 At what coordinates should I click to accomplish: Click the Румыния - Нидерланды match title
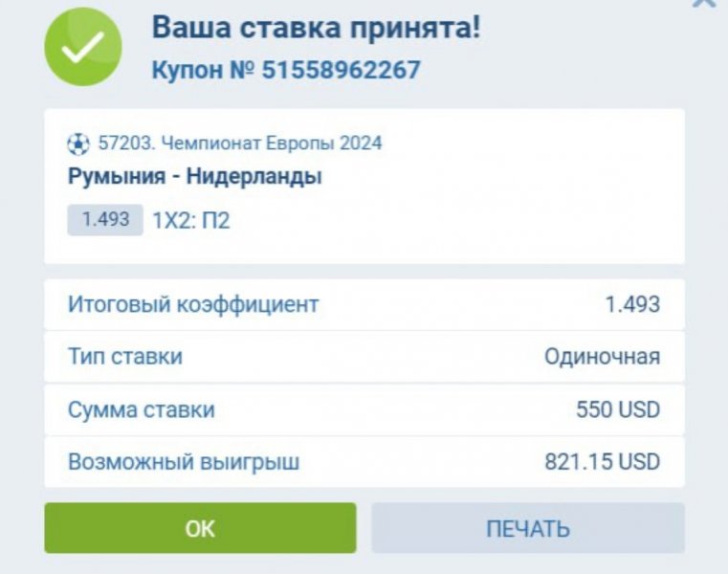point(194,176)
